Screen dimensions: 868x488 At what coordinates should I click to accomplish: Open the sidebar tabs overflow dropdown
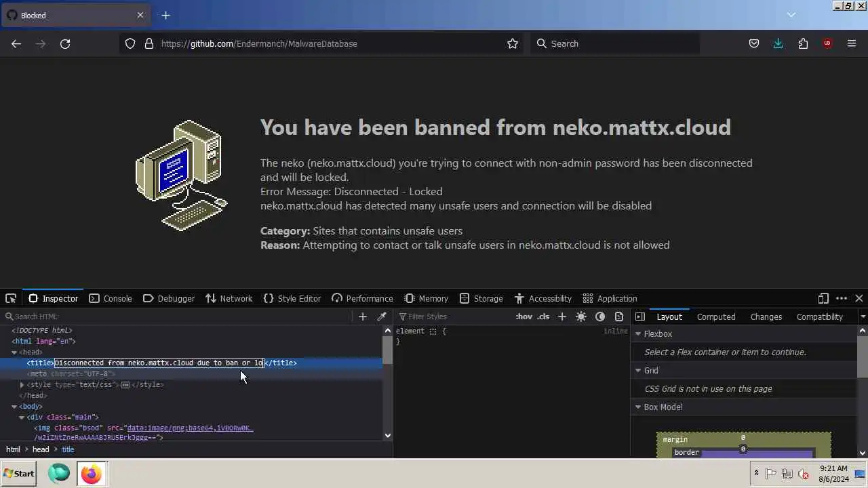pos(863,317)
